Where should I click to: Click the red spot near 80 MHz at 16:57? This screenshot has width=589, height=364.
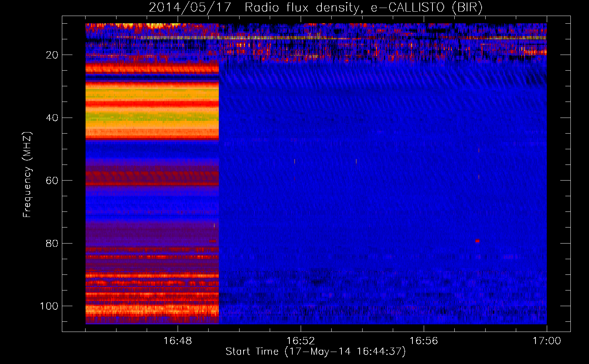477,241
